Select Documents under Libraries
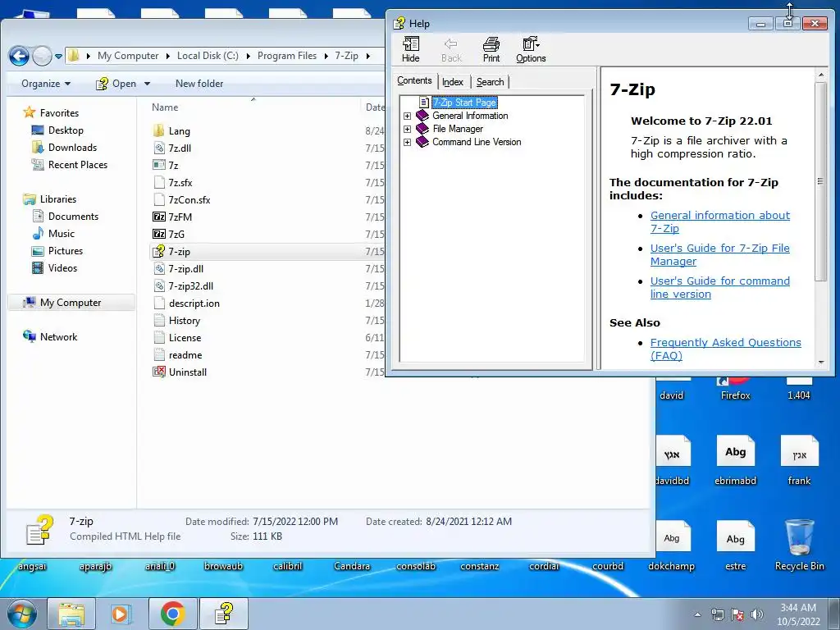Viewport: 840px width, 630px height. point(73,217)
